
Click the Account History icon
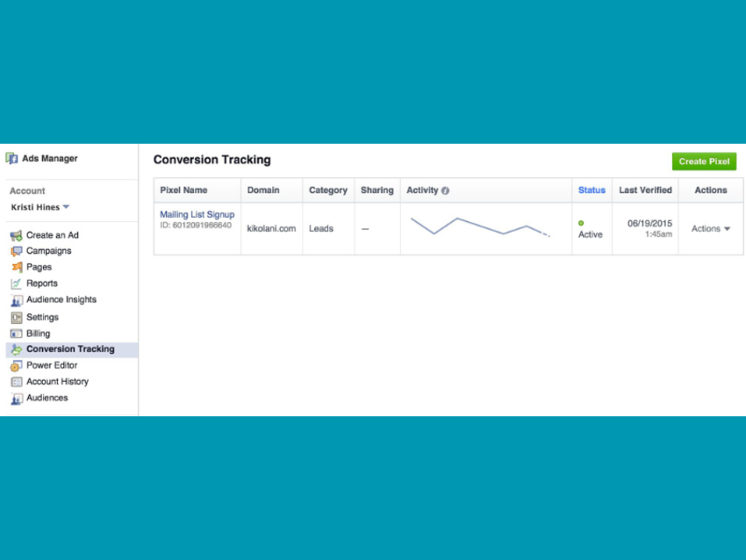point(16,382)
